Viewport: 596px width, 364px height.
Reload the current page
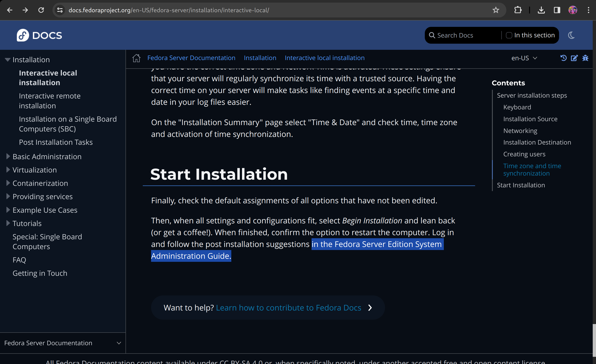pyautogui.click(x=41, y=10)
